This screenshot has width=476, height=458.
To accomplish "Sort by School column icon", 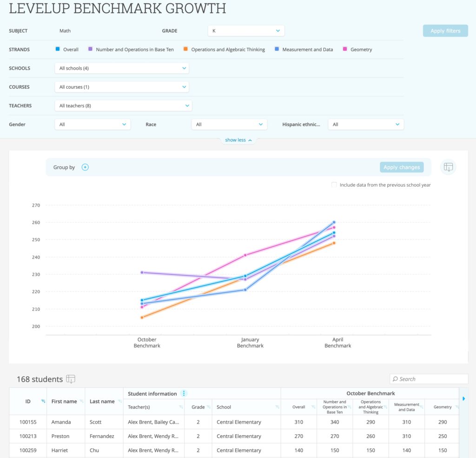I will (277, 407).
